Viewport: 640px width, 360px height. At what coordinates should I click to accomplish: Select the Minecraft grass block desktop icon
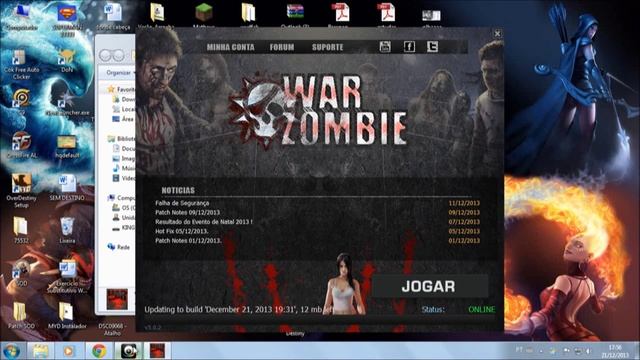coord(203,14)
